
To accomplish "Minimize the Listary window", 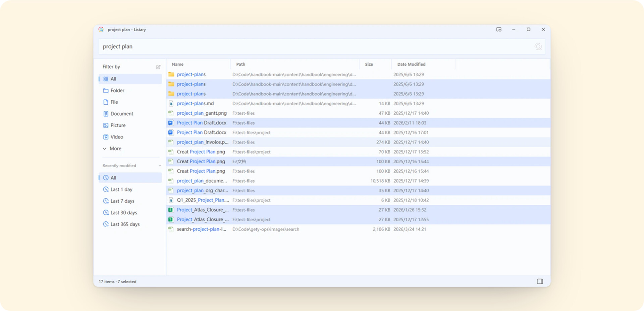I will (x=514, y=30).
